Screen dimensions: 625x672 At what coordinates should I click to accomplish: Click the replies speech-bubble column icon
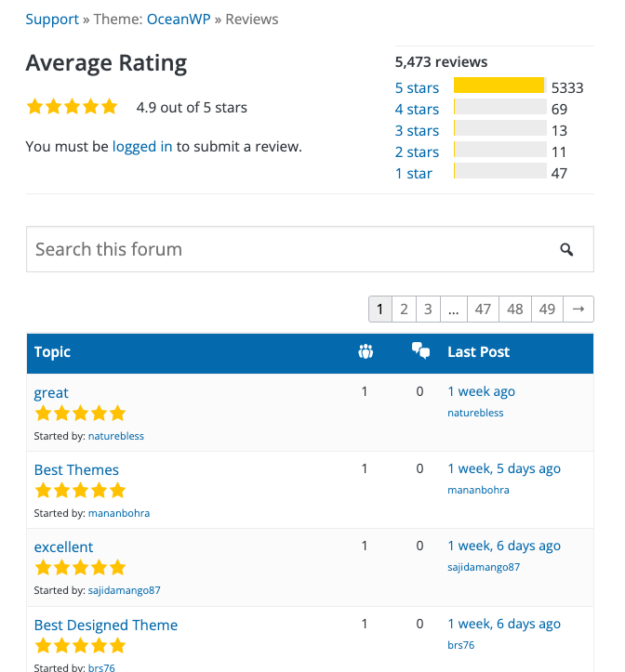point(420,351)
